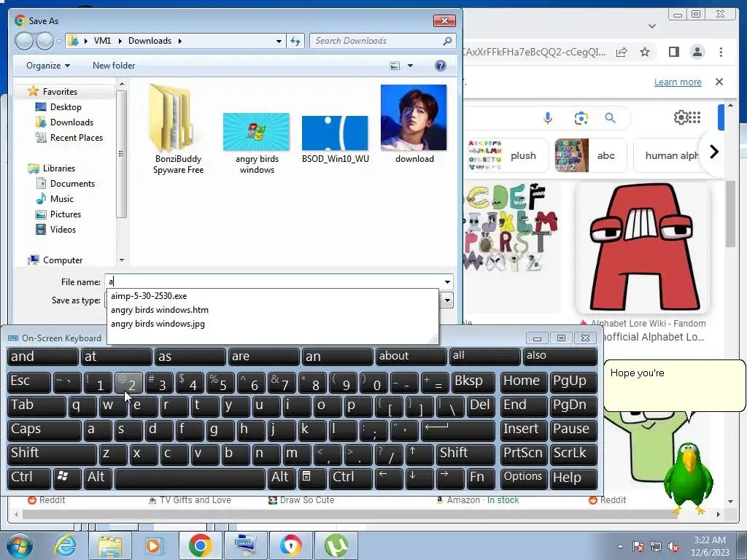Select the download portrait image file
Screen dimensions: 747x560
click(x=414, y=124)
